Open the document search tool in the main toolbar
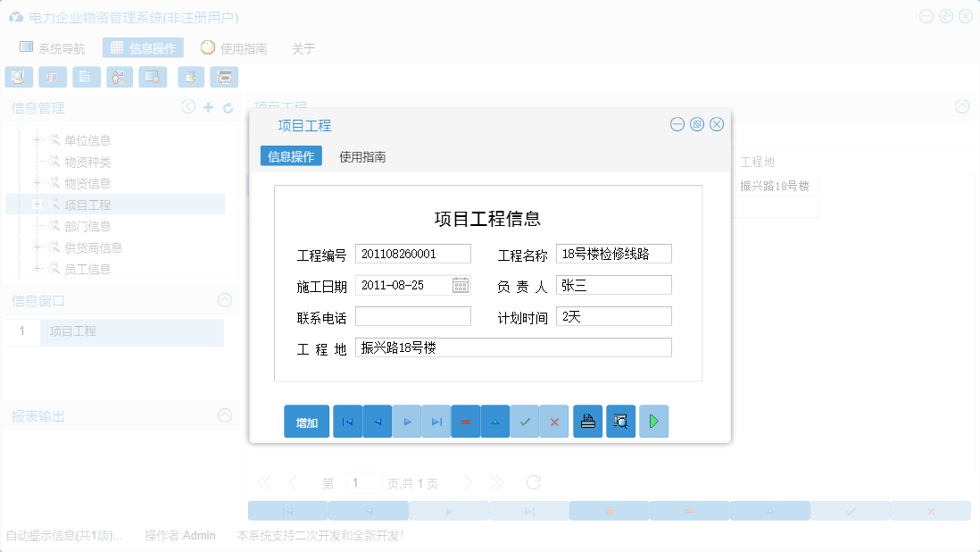980x552 pixels. point(18,77)
